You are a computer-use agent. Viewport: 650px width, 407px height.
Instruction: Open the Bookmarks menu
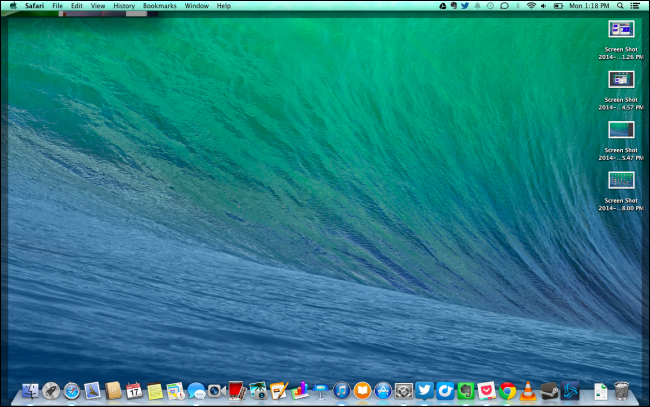[x=160, y=6]
